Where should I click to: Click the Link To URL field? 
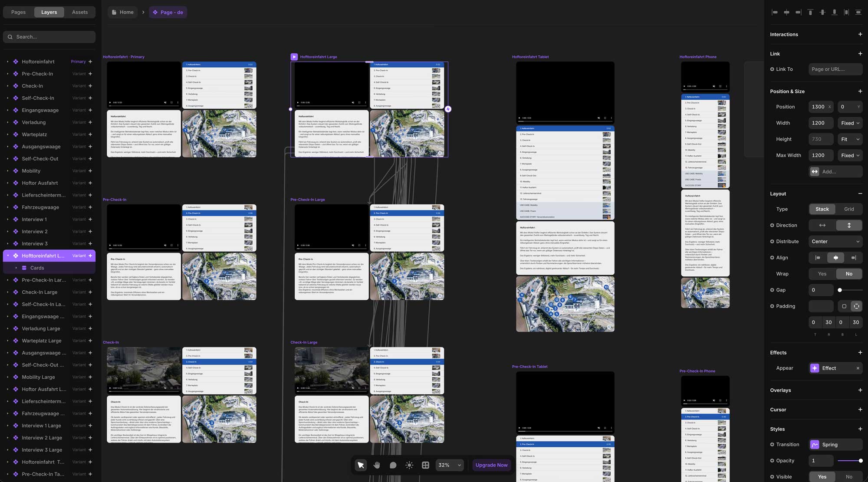coord(835,69)
